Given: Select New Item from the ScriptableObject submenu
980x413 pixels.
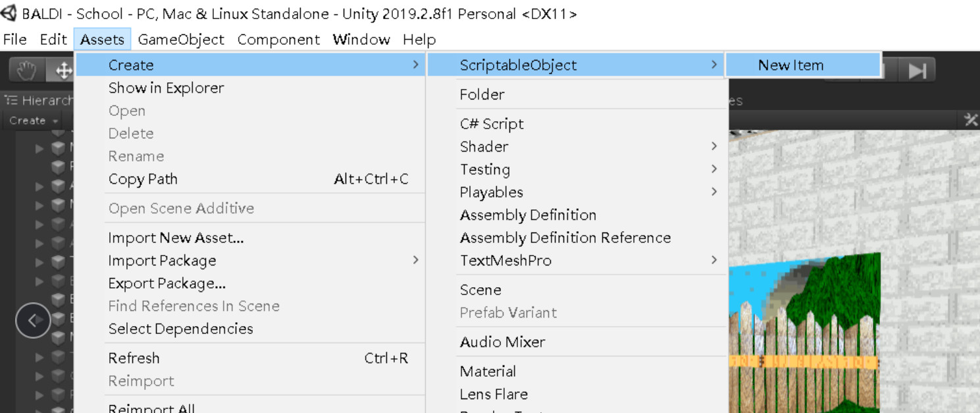Looking at the screenshot, I should (x=790, y=65).
